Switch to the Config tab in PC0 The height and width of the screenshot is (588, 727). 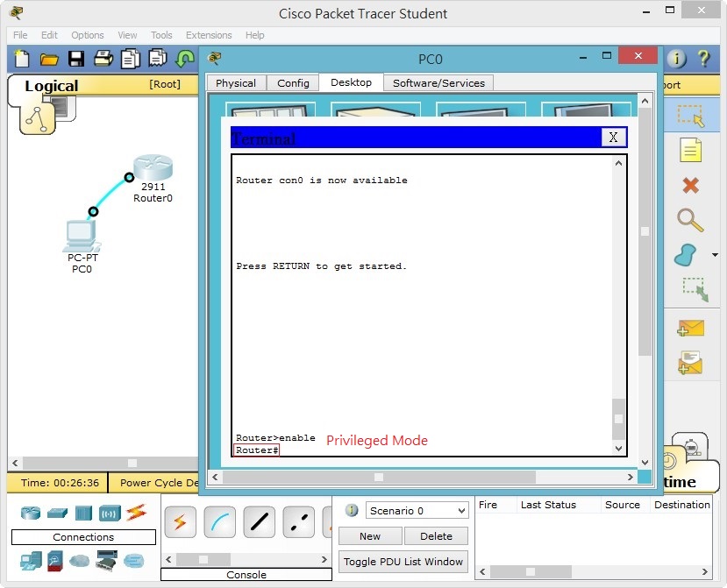click(293, 83)
